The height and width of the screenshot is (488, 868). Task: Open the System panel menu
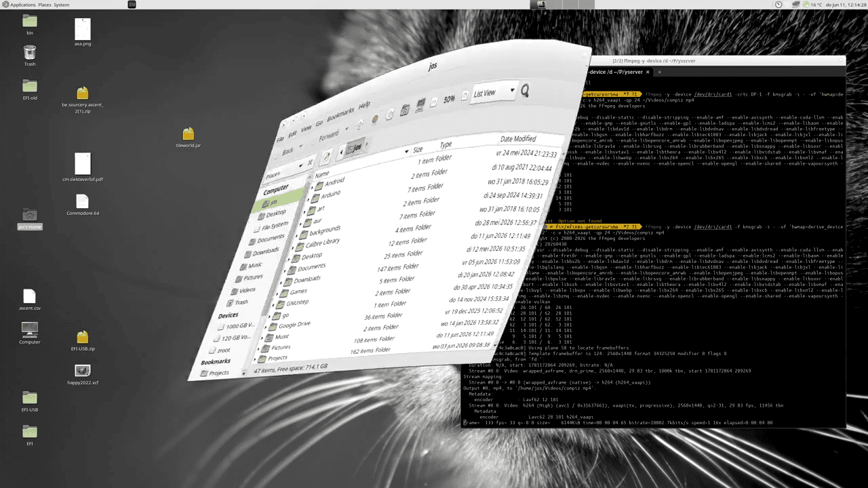point(61,5)
